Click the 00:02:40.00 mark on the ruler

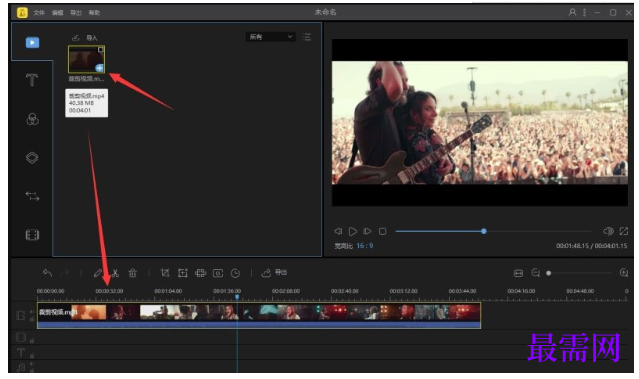344,291
